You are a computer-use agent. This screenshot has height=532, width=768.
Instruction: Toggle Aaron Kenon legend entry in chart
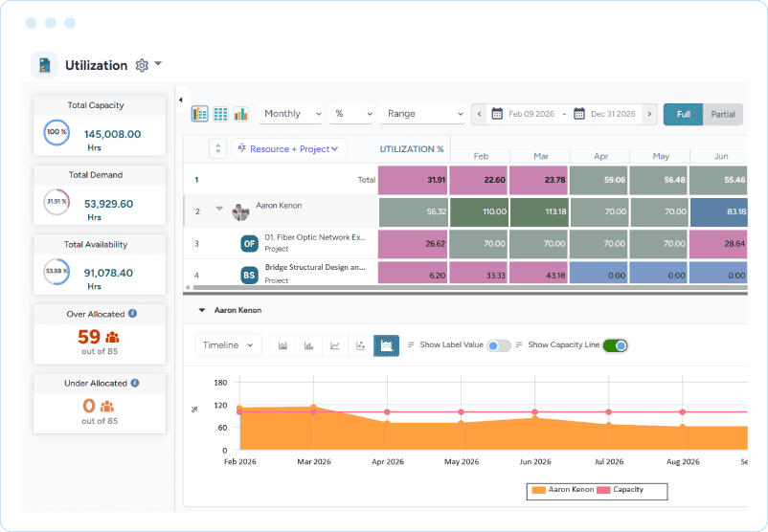563,489
